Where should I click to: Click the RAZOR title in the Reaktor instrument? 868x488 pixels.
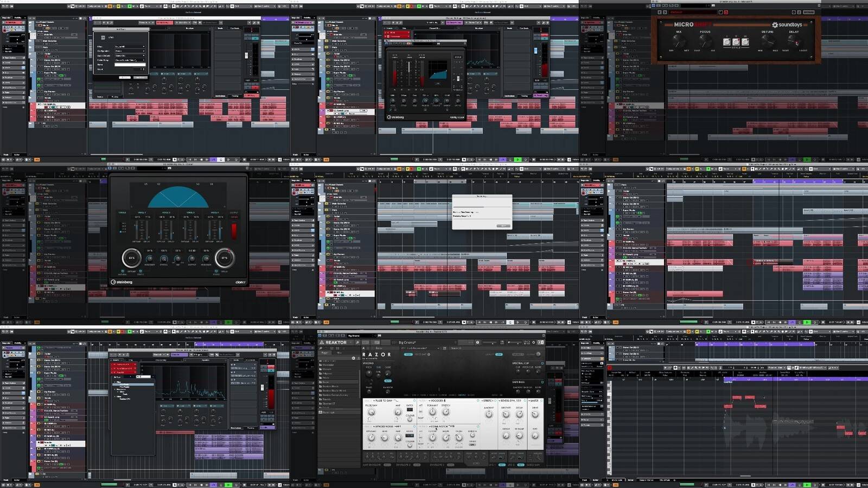click(376, 354)
